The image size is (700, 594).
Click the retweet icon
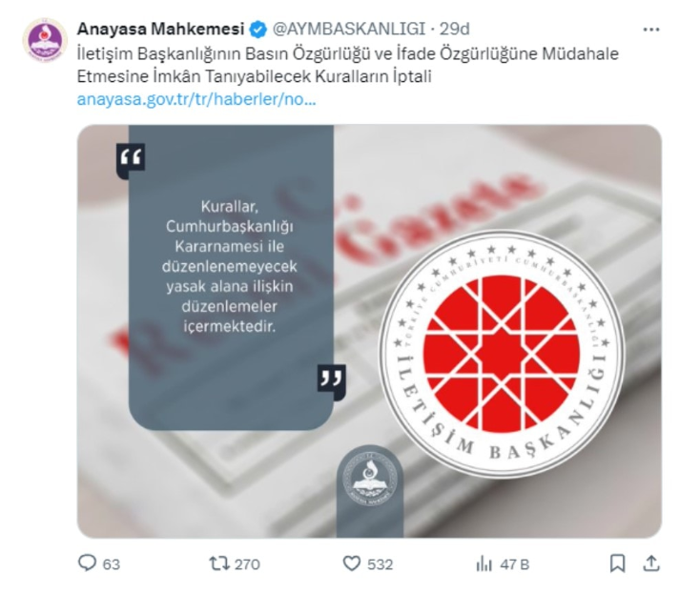(x=219, y=563)
